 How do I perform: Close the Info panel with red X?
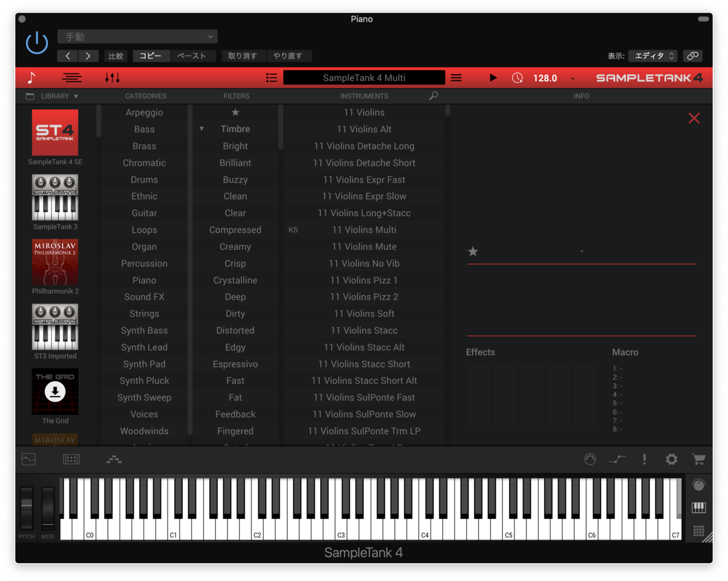point(694,118)
